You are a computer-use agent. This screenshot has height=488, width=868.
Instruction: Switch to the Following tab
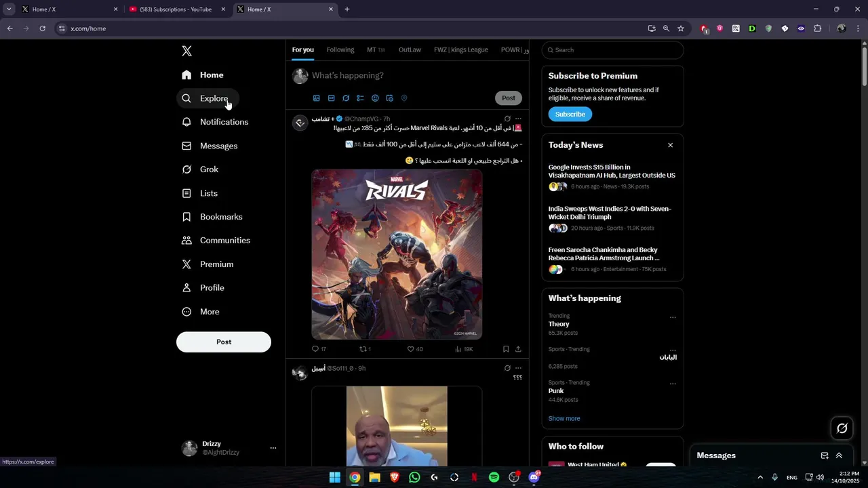[x=340, y=49]
